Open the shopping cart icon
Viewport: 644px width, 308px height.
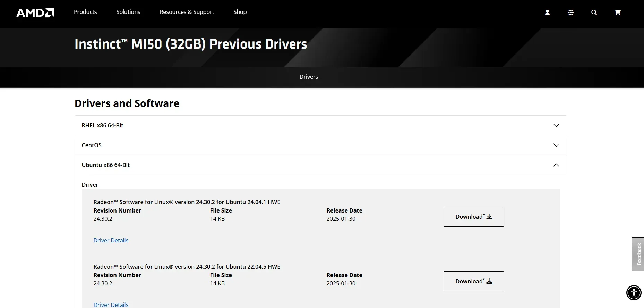tap(617, 13)
